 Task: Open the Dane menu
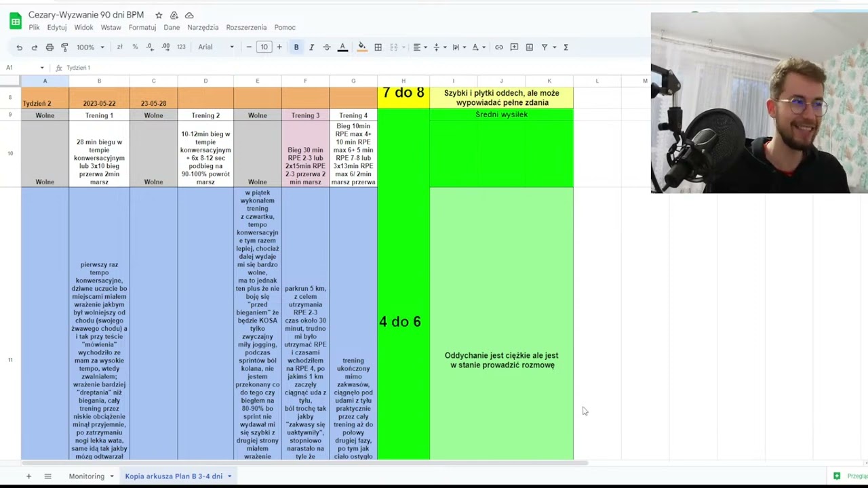click(x=172, y=28)
